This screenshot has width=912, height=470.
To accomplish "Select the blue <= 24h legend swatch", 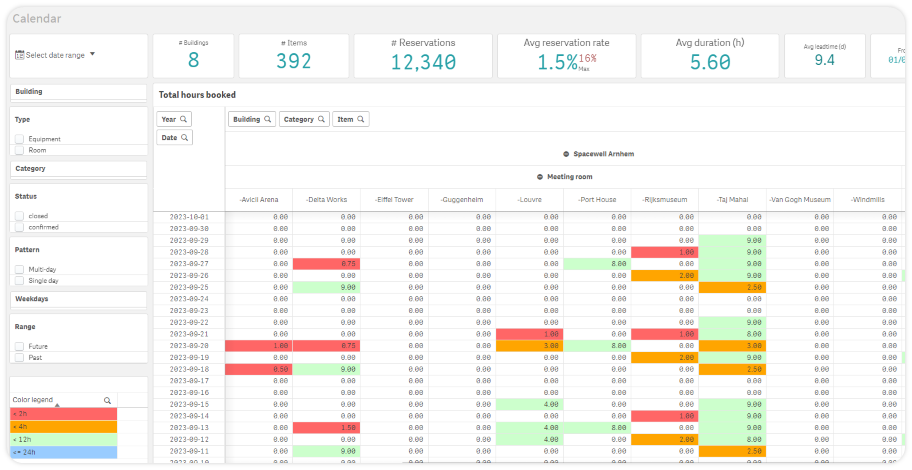I will coord(63,452).
